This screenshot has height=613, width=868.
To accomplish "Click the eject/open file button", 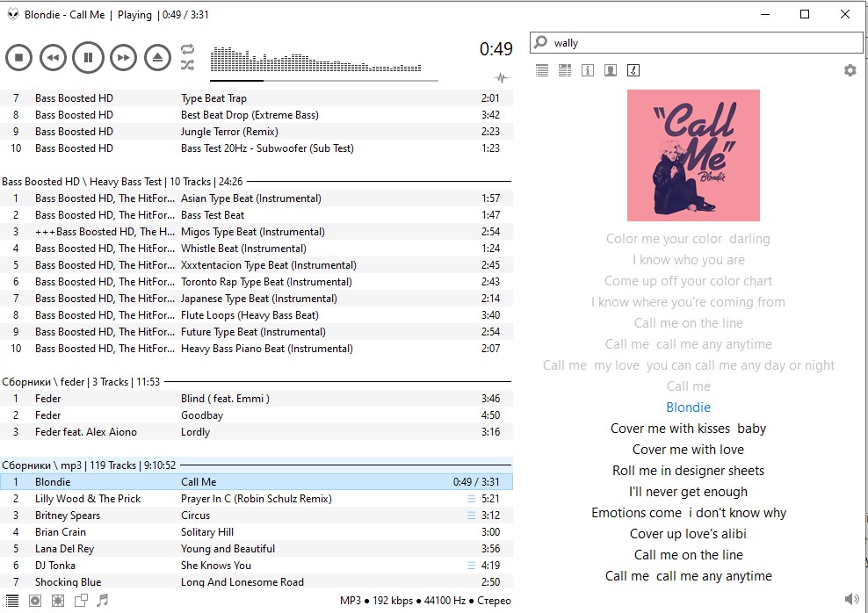I will click(x=158, y=58).
